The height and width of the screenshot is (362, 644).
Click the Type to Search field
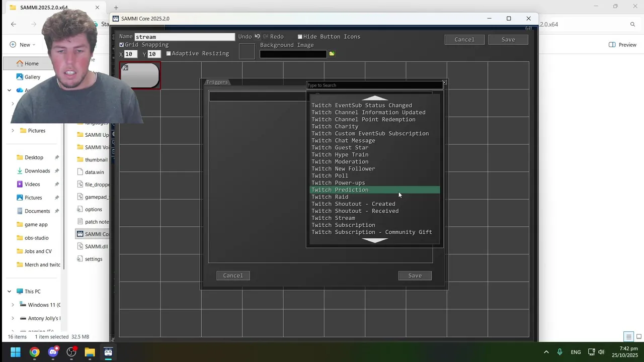click(x=375, y=85)
